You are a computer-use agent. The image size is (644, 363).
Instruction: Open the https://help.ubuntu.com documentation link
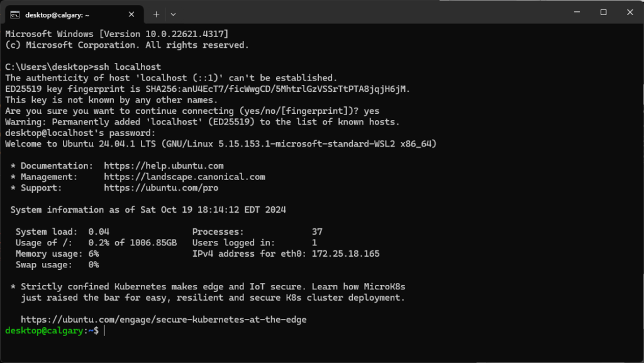(x=164, y=166)
